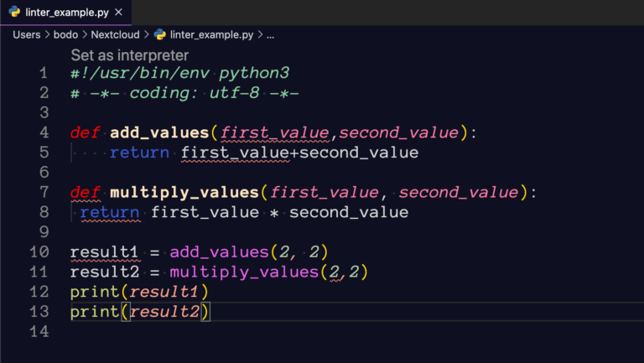Click the underlined result1 variable on line 10
The width and height of the screenshot is (644, 363).
pos(105,252)
